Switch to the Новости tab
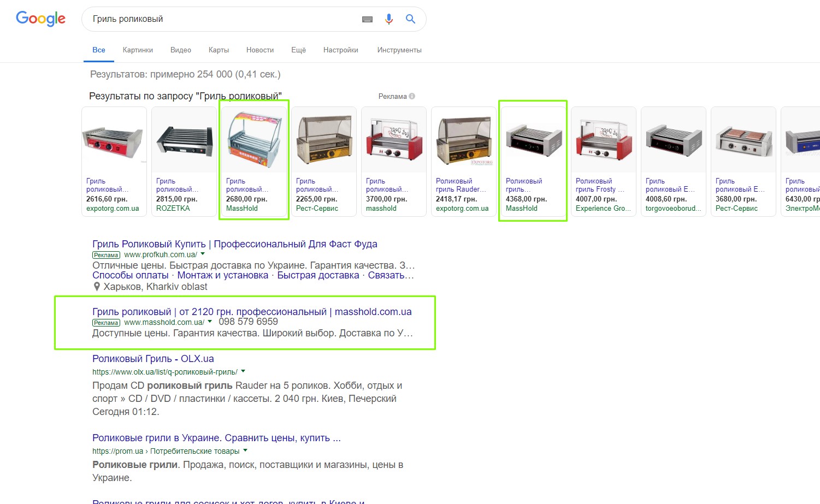Viewport: 820px width, 504px height. tap(260, 50)
